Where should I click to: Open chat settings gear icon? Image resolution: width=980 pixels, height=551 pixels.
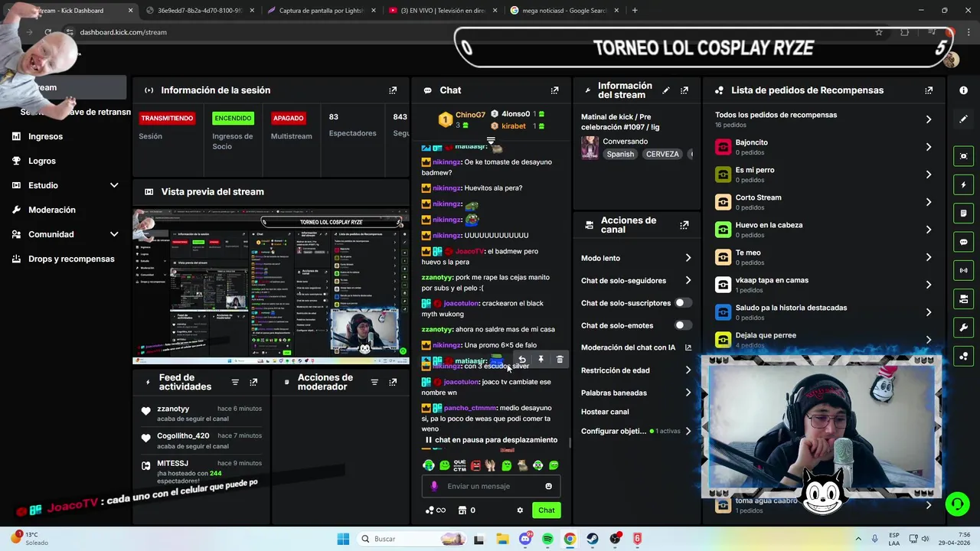[520, 510]
